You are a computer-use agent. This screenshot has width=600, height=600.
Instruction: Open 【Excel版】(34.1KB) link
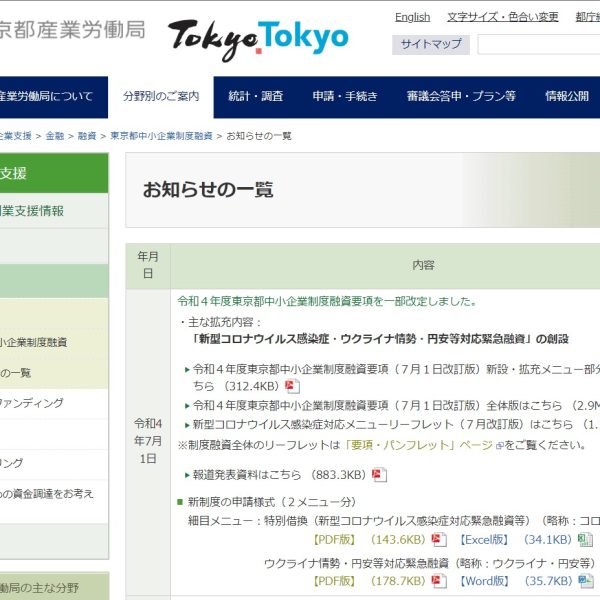coord(514,540)
